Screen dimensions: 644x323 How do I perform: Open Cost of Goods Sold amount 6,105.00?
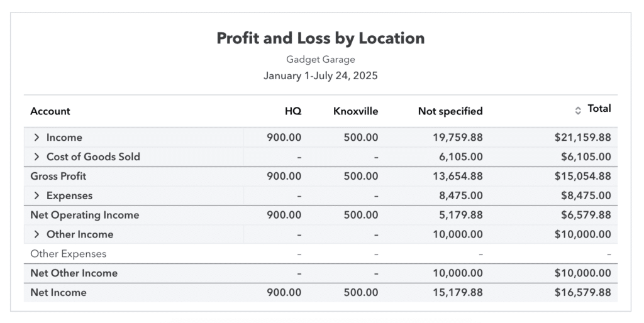click(461, 156)
